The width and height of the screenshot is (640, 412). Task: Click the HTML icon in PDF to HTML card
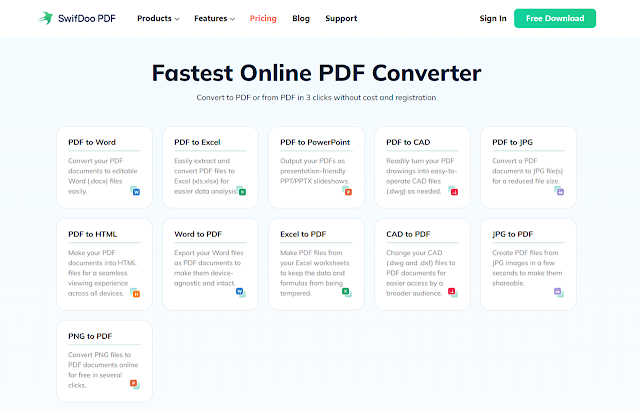(135, 293)
